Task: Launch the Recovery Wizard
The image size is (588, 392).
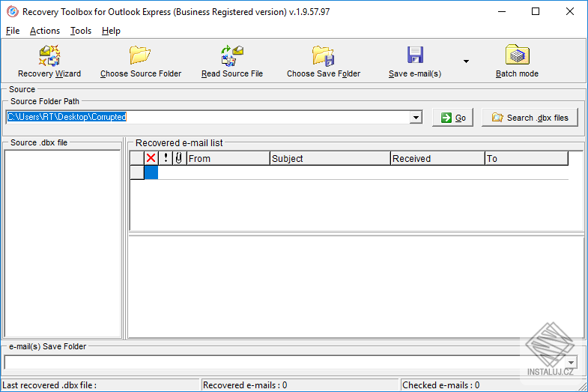Action: (x=49, y=61)
